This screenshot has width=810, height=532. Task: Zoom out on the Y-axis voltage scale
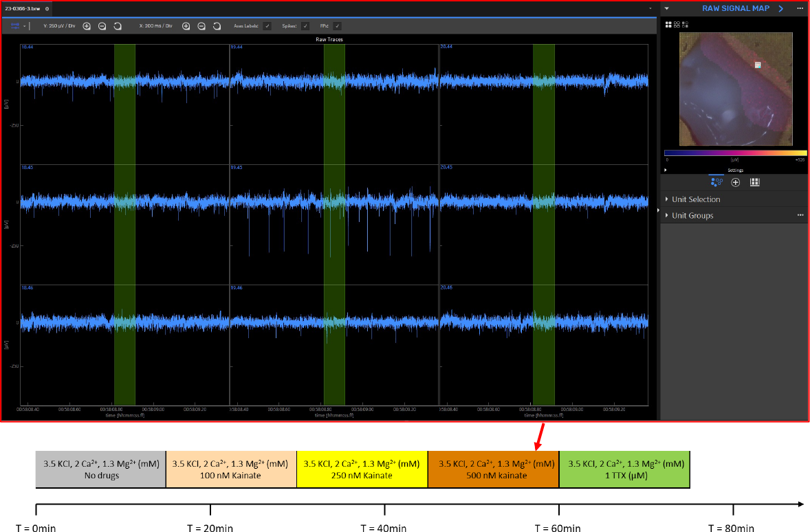click(102, 25)
